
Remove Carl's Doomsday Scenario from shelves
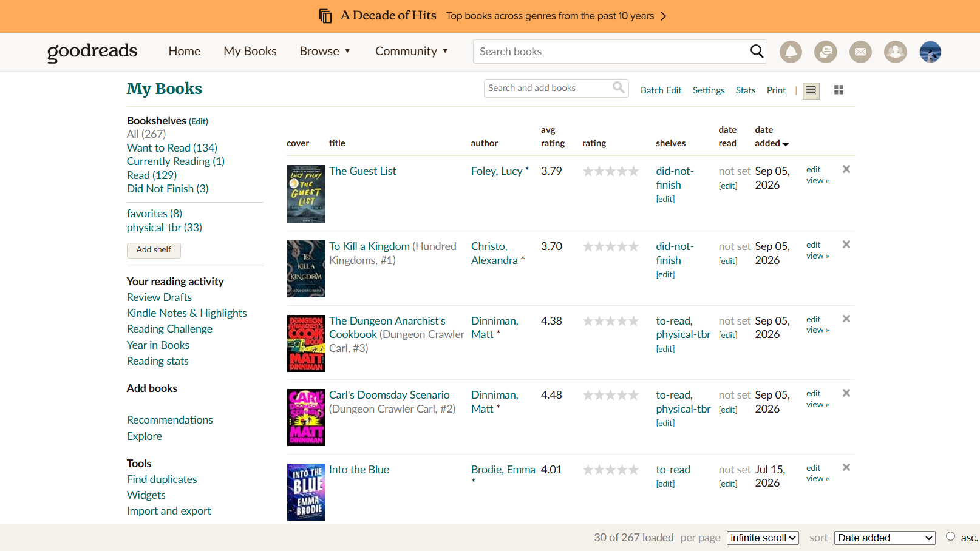point(846,393)
